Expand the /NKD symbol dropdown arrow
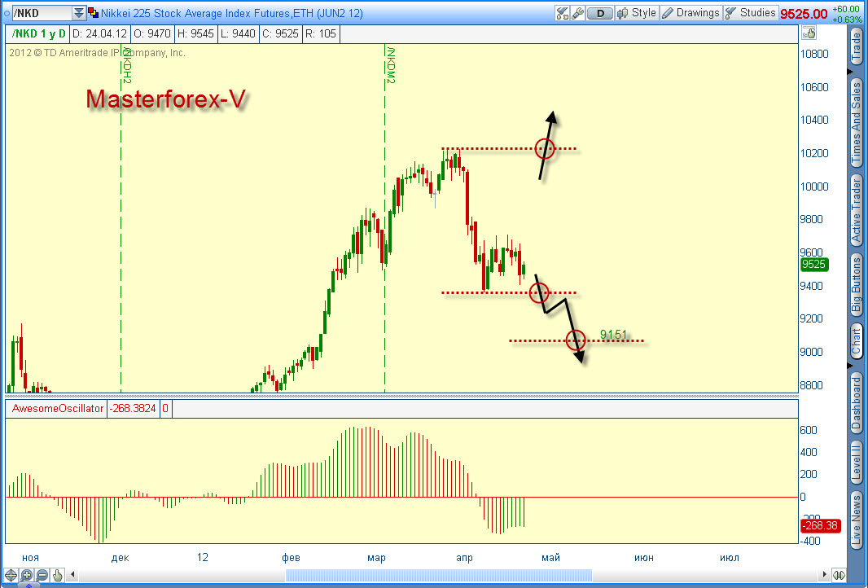Screen dimensions: 868x588 (x=79, y=13)
